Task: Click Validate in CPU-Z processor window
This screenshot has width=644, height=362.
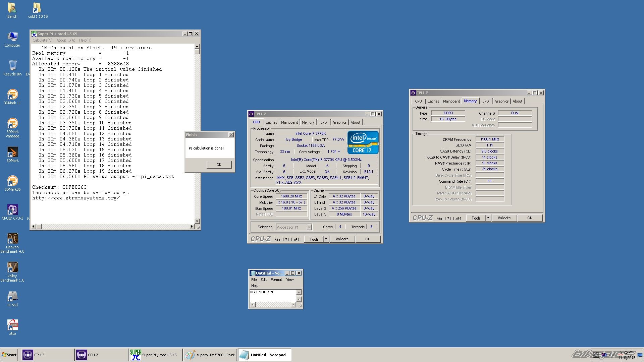Action: coord(342,239)
